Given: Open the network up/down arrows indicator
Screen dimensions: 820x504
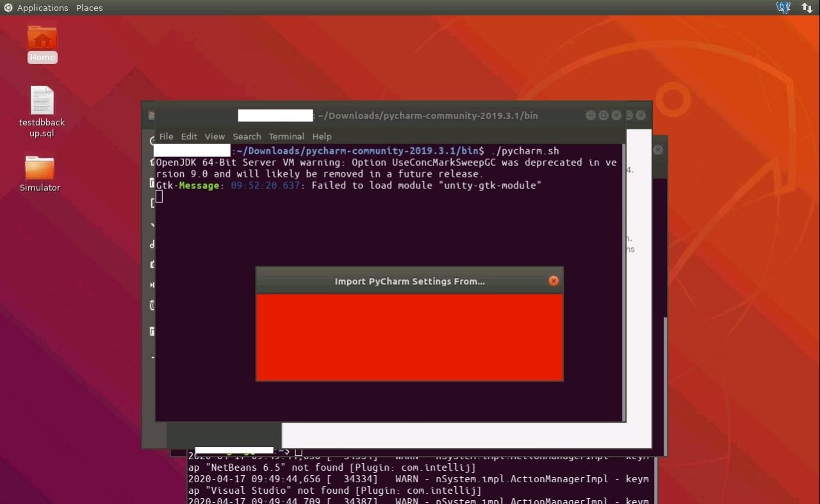Looking at the screenshot, I should pos(807,8).
